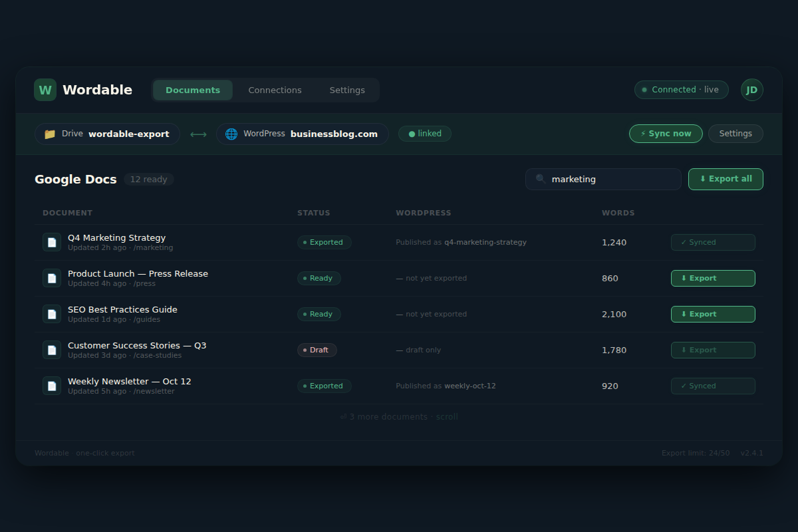Click the Product Launch Press Release document icon

click(x=52, y=278)
